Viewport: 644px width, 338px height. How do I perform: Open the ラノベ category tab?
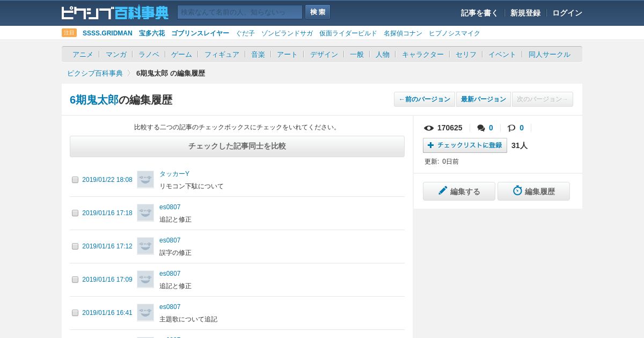pos(149,54)
